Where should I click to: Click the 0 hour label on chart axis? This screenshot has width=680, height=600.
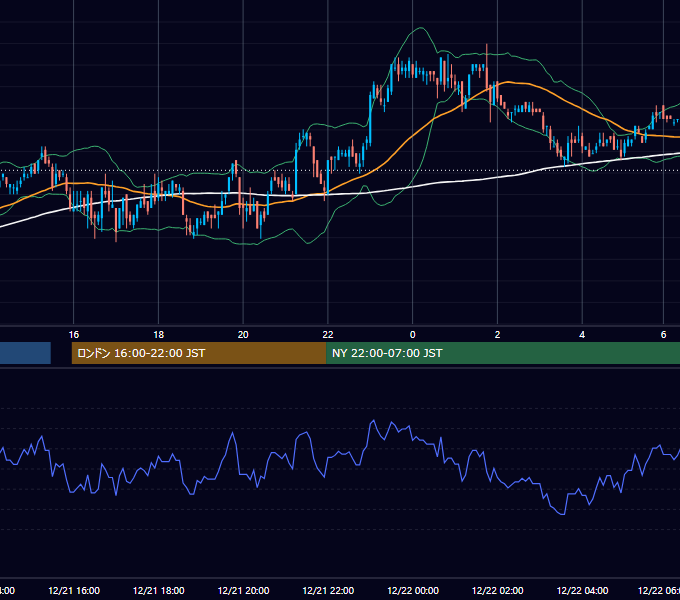pos(412,335)
